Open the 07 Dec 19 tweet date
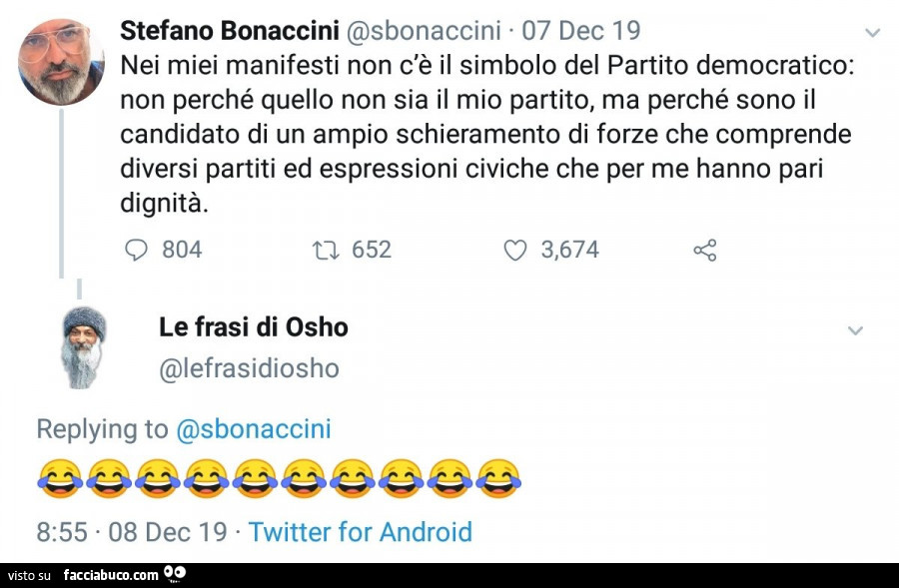 coord(580,31)
